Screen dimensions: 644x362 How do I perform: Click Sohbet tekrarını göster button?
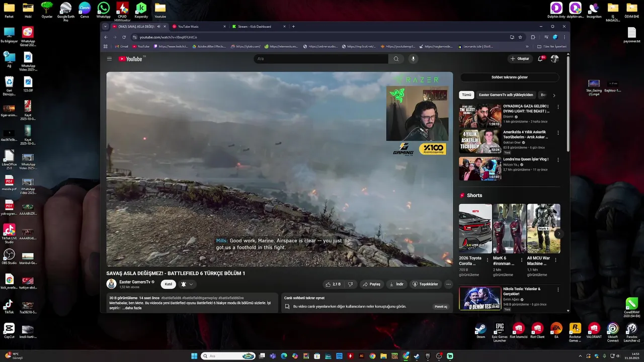coord(510,77)
